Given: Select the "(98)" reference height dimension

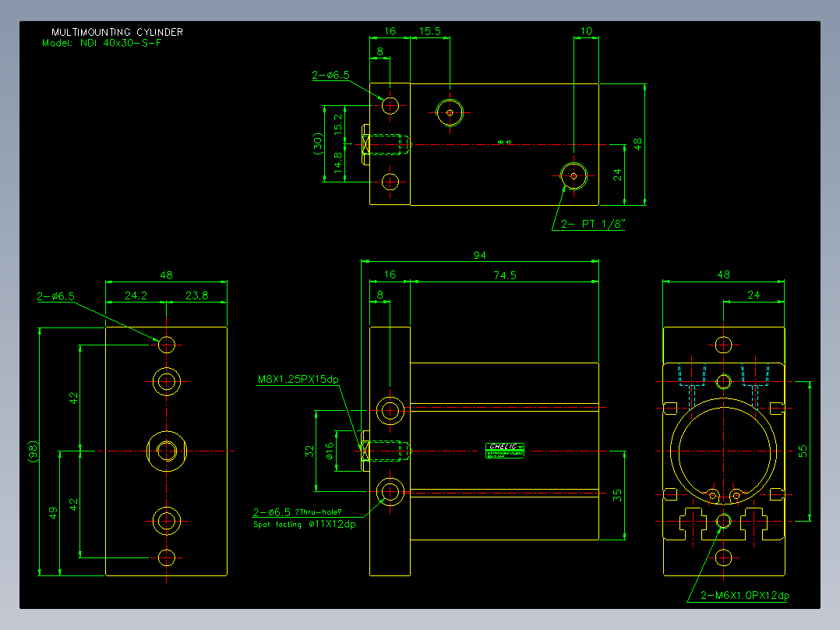Looking at the screenshot, I should click(x=33, y=451).
